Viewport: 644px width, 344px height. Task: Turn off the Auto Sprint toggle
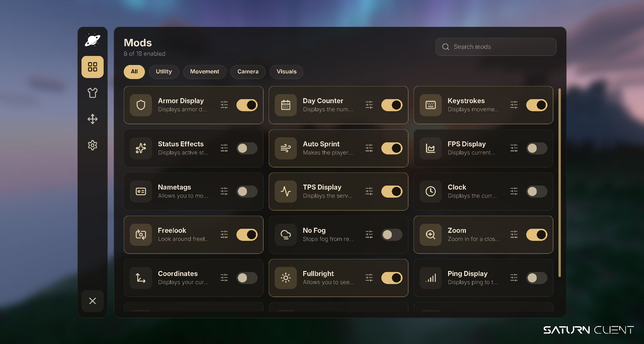tap(392, 148)
